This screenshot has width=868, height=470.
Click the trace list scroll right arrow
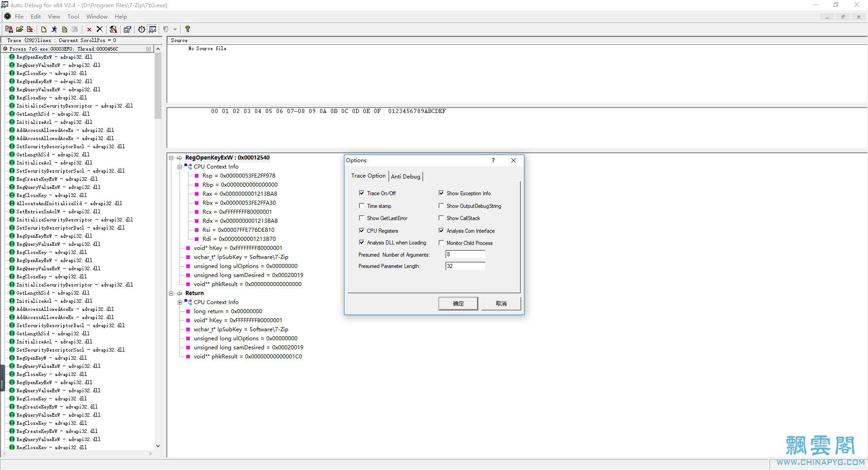pyautogui.click(x=151, y=453)
